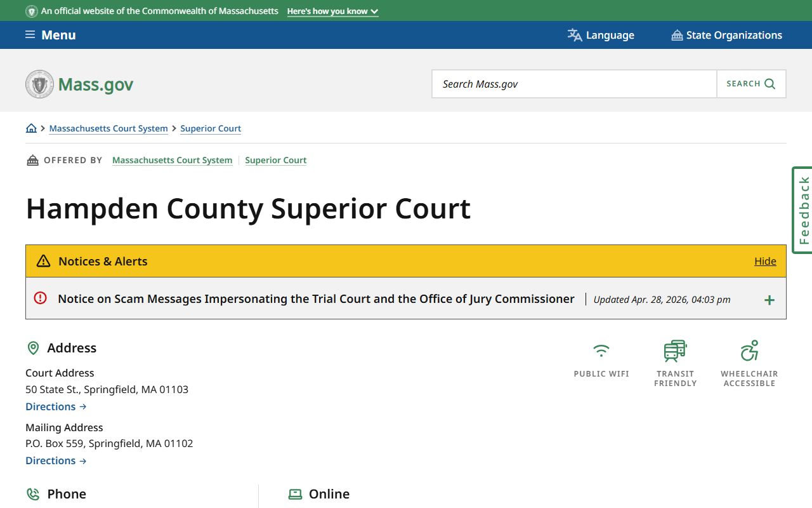Click the State Organizations building icon

677,36
